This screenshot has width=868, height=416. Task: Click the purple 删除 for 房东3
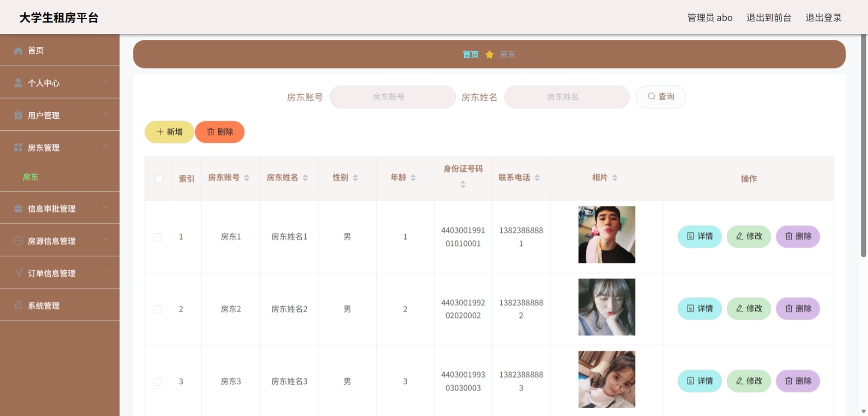click(798, 381)
